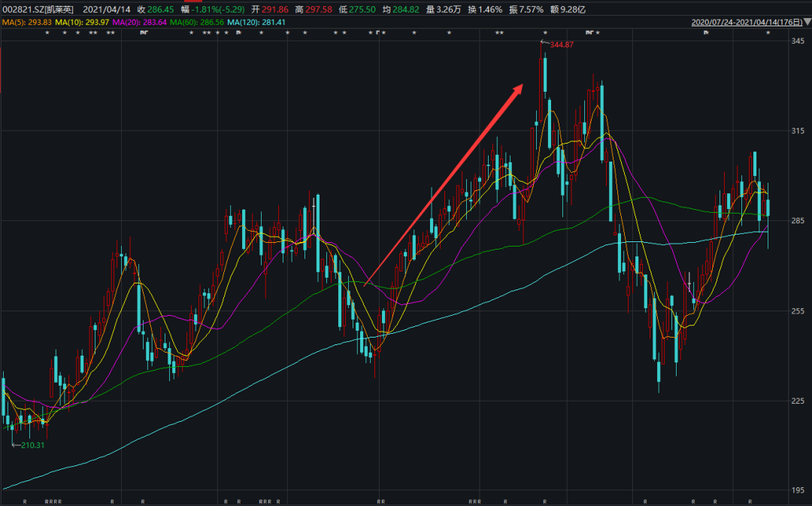This screenshot has height=506, width=812.
Task: Select the MA(120) moving average label
Action: (x=256, y=23)
